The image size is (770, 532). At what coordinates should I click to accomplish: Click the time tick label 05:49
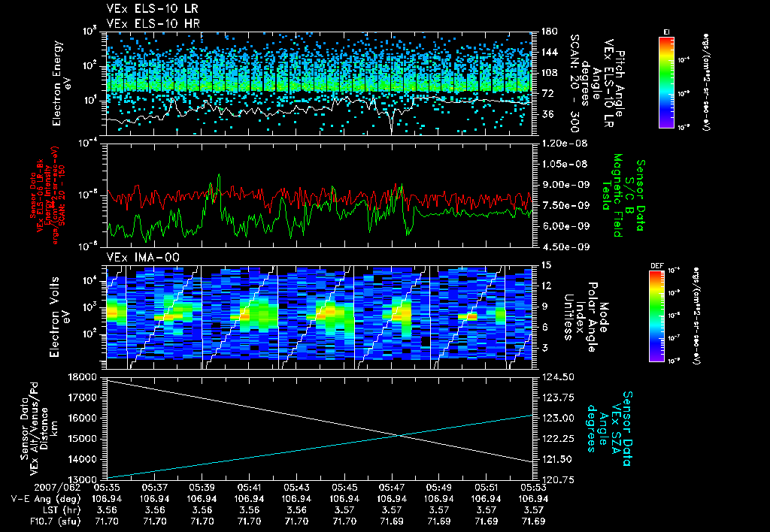tap(438, 488)
